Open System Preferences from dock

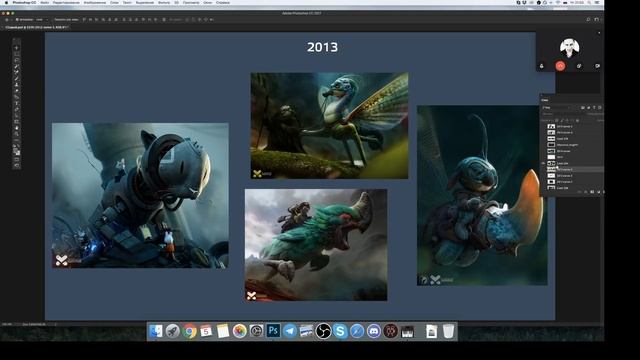tap(256, 331)
